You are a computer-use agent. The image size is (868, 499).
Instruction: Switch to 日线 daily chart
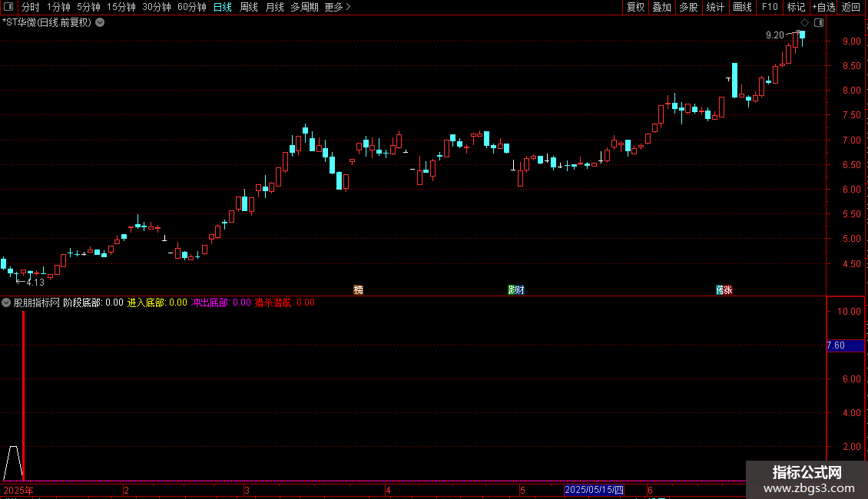[x=223, y=7]
